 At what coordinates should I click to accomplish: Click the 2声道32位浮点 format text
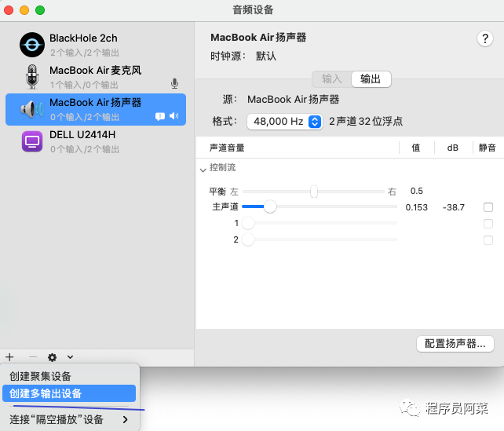point(366,122)
